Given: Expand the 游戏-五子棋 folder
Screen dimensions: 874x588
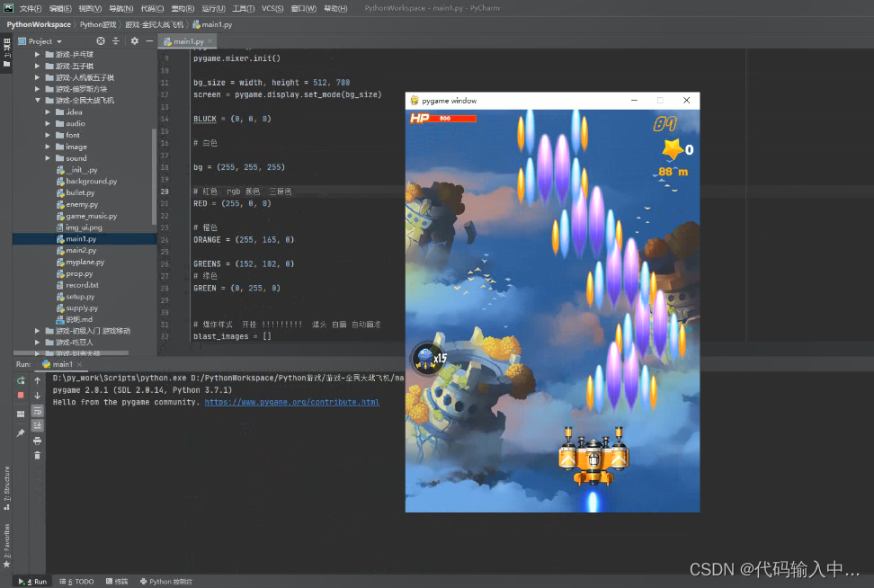Looking at the screenshot, I should pos(38,66).
